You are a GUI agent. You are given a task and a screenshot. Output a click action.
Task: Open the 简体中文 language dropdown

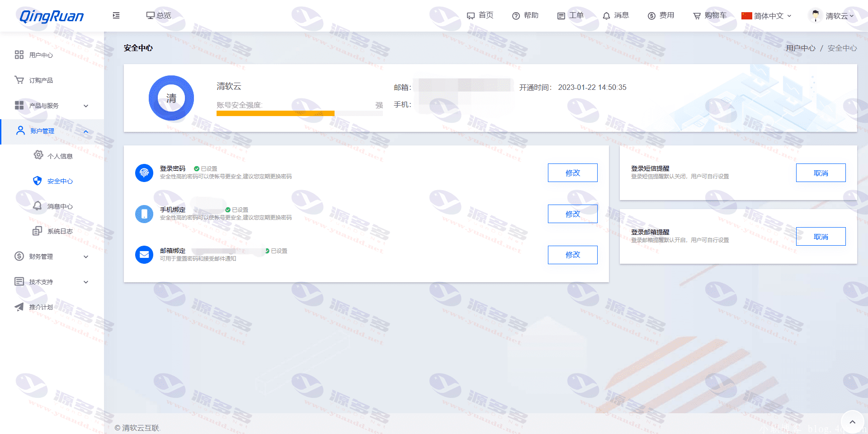(766, 16)
